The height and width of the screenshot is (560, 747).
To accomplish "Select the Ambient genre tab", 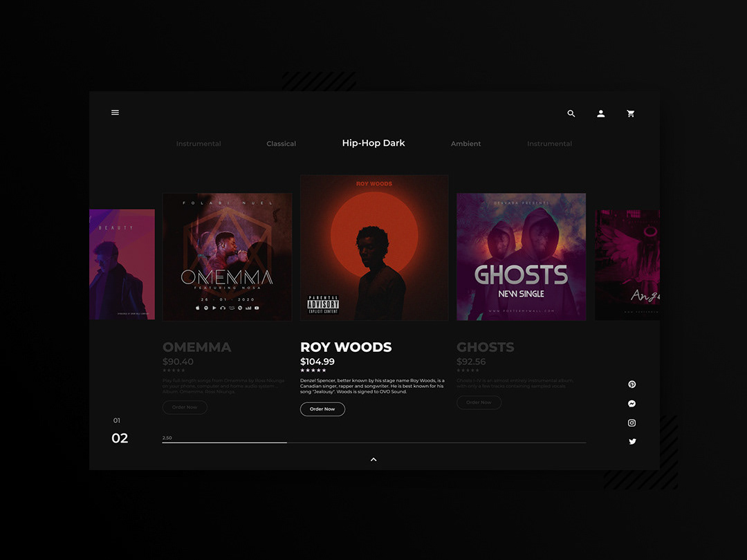I will [465, 143].
